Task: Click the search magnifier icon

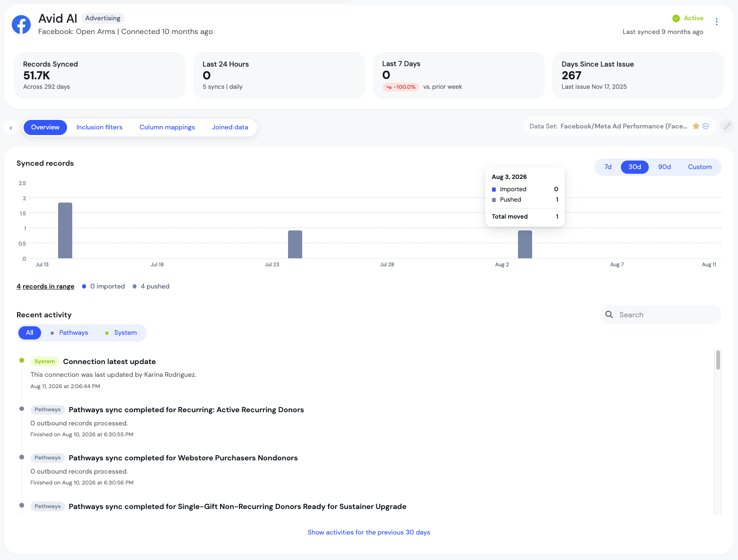Action: pos(609,314)
